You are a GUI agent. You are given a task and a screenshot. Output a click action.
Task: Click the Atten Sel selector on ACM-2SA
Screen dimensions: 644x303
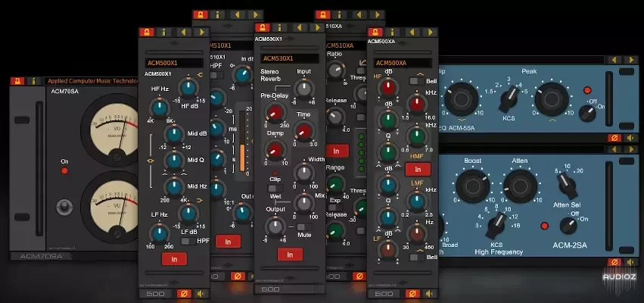tap(568, 186)
